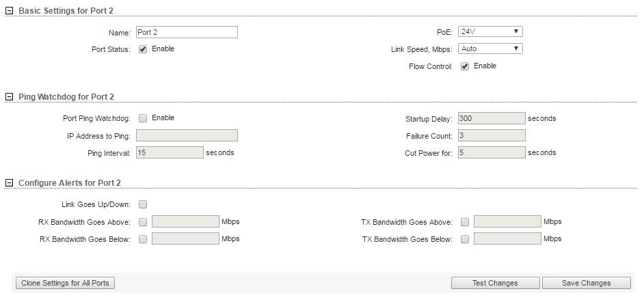Disable the Flow Control checkbox

[465, 66]
